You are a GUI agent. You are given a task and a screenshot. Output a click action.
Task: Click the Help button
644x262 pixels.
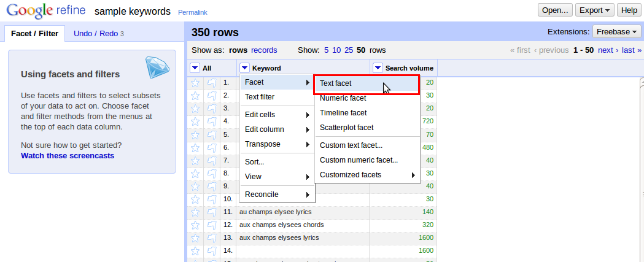click(x=629, y=10)
